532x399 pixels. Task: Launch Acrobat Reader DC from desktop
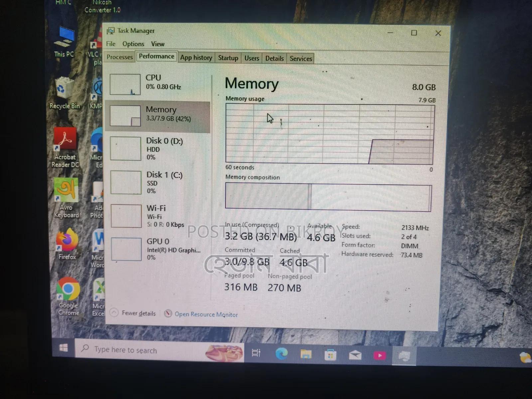tap(65, 147)
